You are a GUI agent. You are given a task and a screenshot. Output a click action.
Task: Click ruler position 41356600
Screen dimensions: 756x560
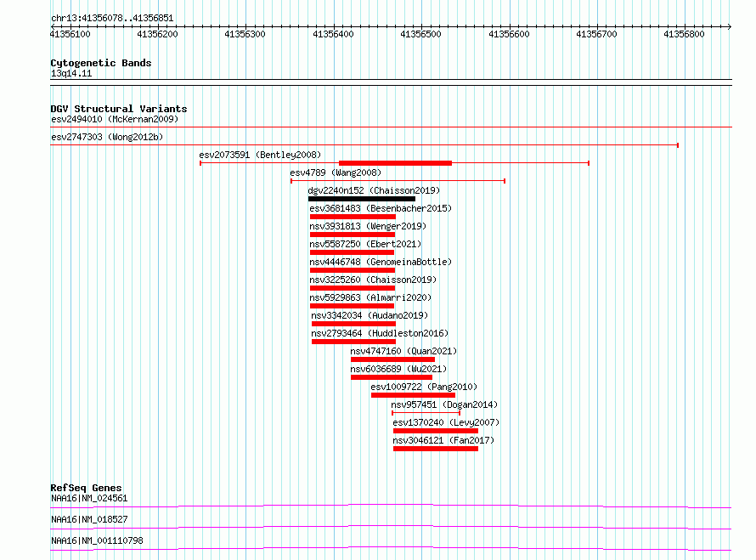(x=509, y=34)
